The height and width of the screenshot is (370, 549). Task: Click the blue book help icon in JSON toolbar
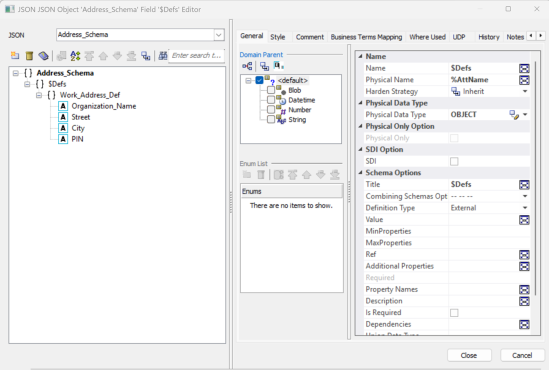(x=43, y=55)
